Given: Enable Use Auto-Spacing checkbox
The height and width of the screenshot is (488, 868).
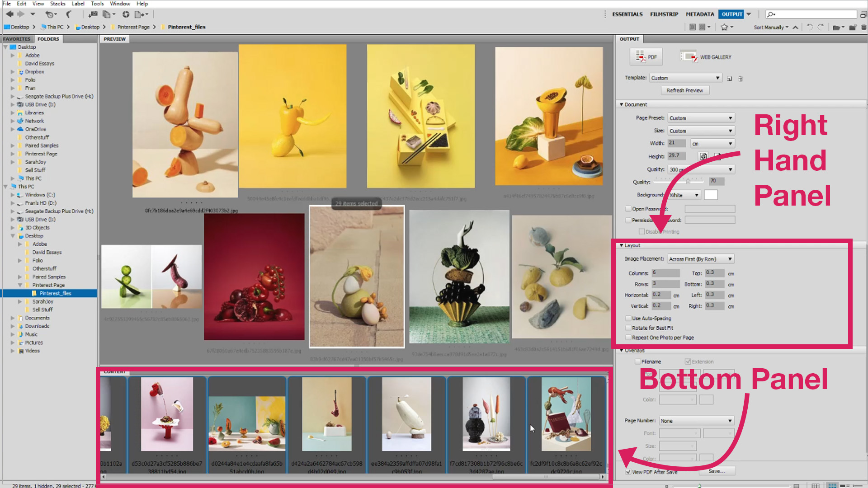Looking at the screenshot, I should click(628, 319).
